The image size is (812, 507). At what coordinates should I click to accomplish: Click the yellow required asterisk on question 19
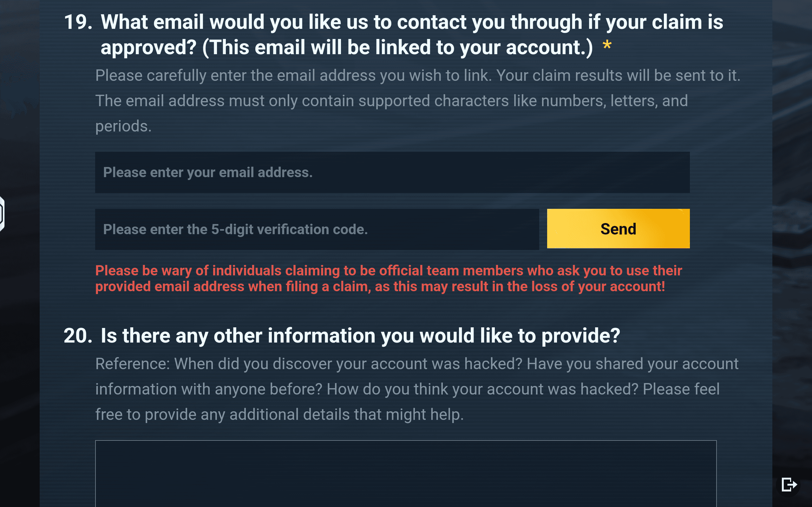point(607,45)
